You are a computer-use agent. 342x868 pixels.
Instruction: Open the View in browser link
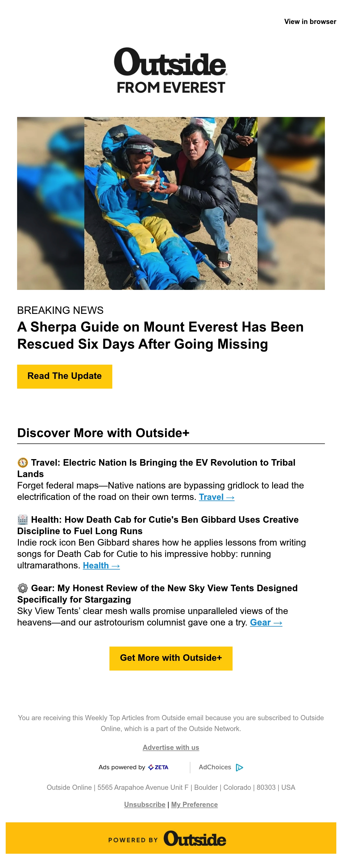310,22
